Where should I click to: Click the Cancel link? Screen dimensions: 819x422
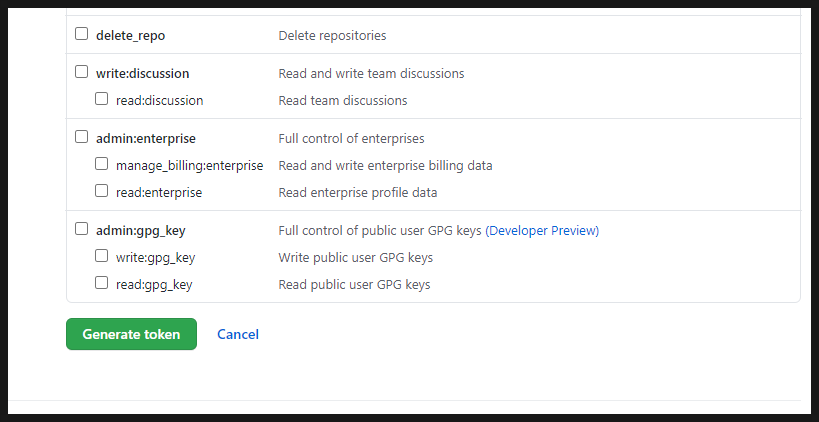[238, 334]
